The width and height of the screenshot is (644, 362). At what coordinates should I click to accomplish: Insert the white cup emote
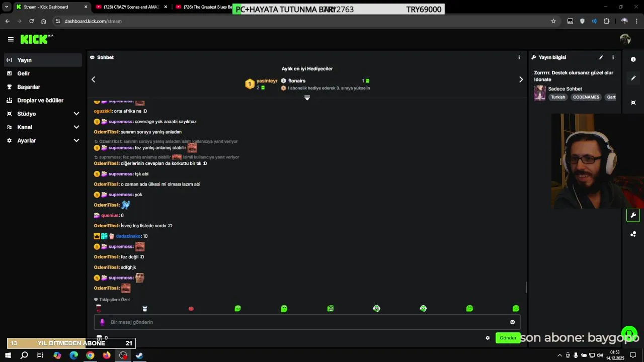[x=145, y=309]
